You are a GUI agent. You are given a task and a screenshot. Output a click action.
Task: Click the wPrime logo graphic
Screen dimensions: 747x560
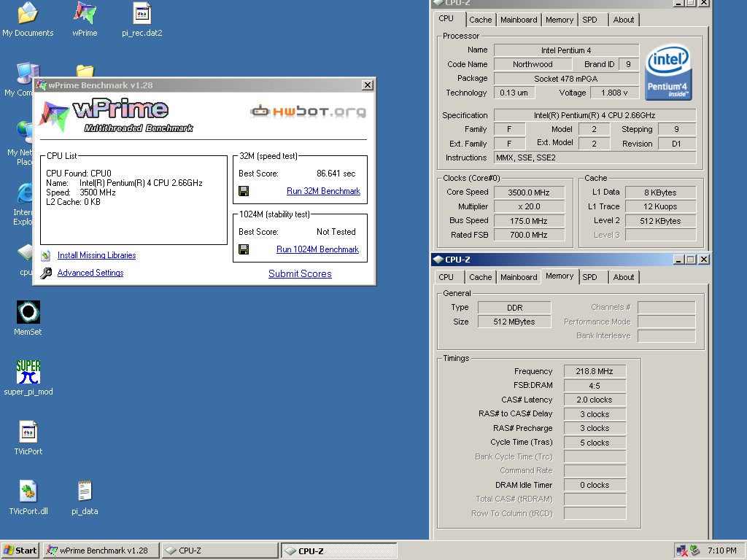117,115
